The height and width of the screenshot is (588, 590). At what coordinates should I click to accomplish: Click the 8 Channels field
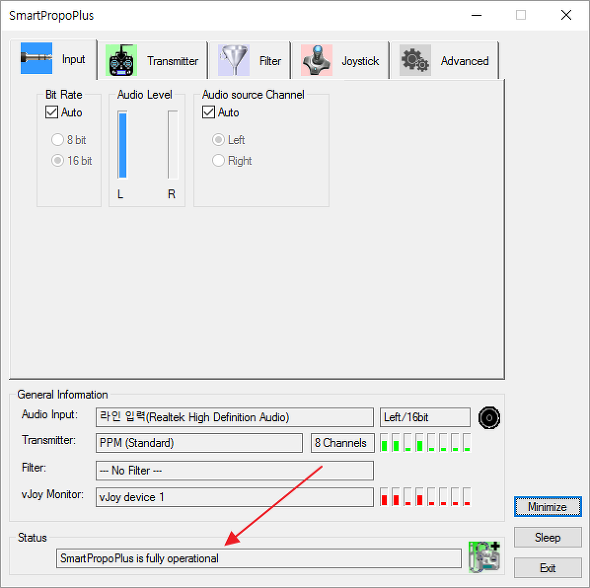pos(342,443)
